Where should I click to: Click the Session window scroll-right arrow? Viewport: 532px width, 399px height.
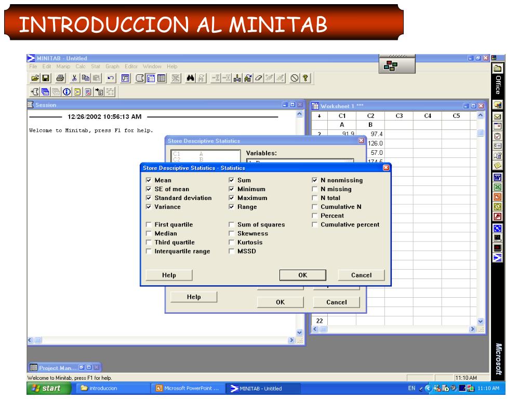291,340
